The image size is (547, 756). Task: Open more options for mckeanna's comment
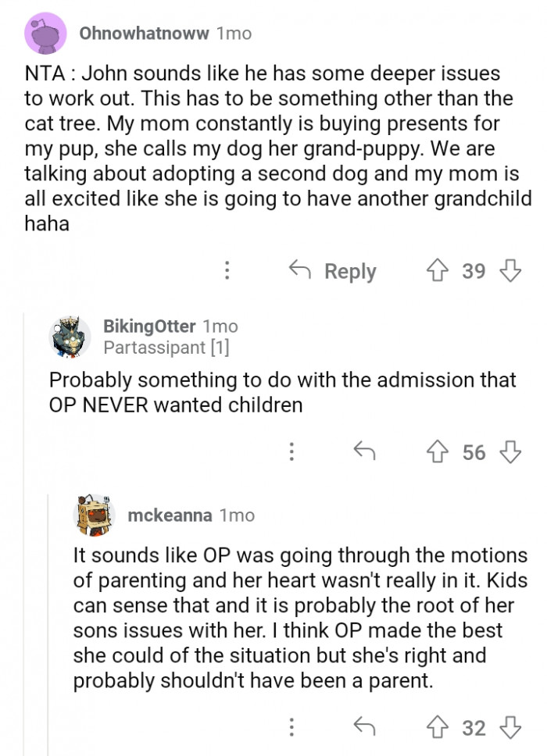(x=291, y=728)
